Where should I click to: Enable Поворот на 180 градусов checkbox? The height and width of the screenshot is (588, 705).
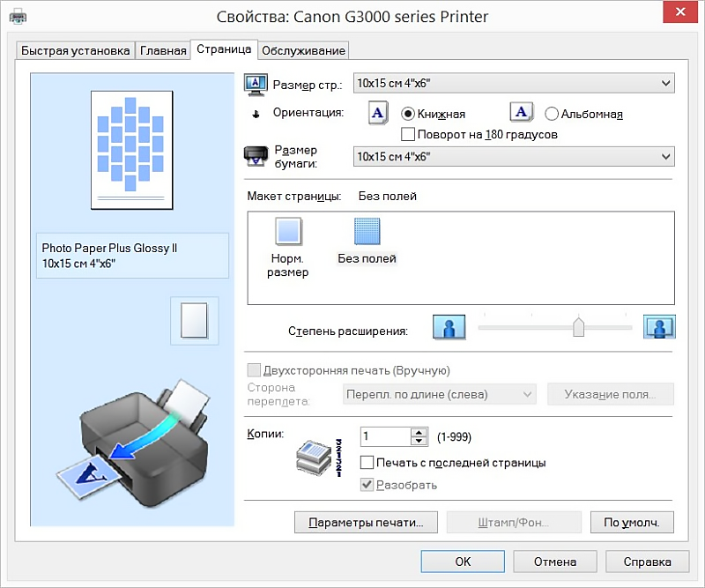pos(407,134)
